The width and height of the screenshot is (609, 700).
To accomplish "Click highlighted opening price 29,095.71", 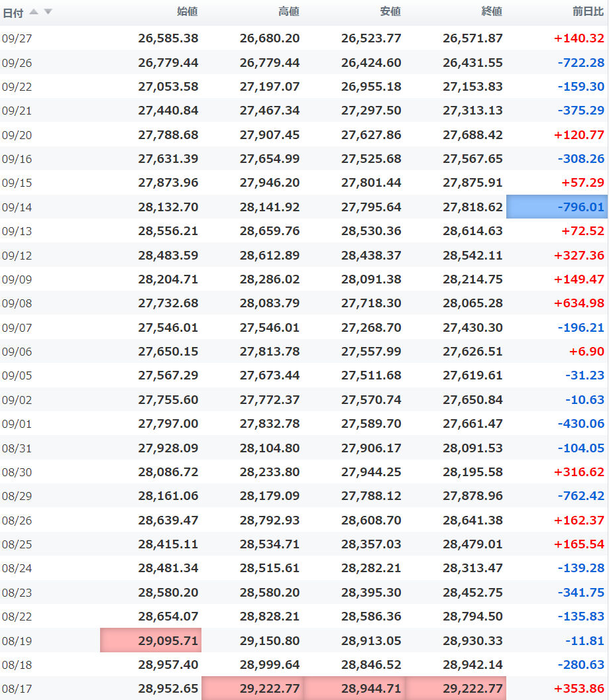I will (150, 640).
